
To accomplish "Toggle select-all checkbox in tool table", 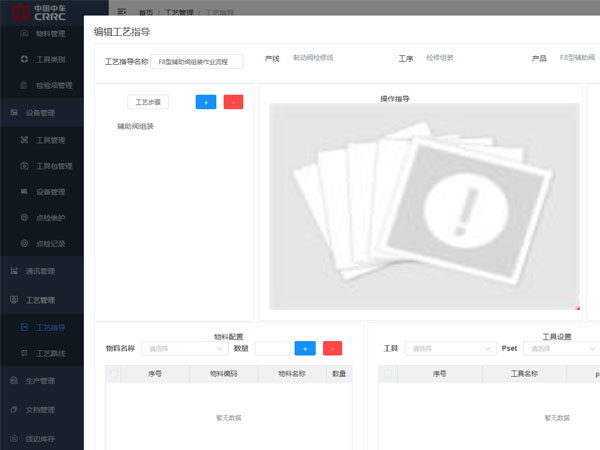I will pos(387,374).
